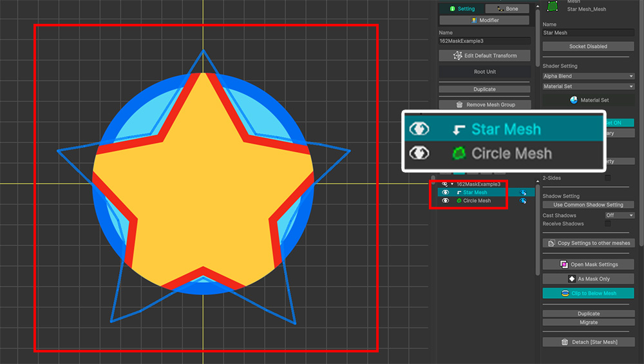Click the Modifier button
The width and height of the screenshot is (644, 364).
(484, 21)
